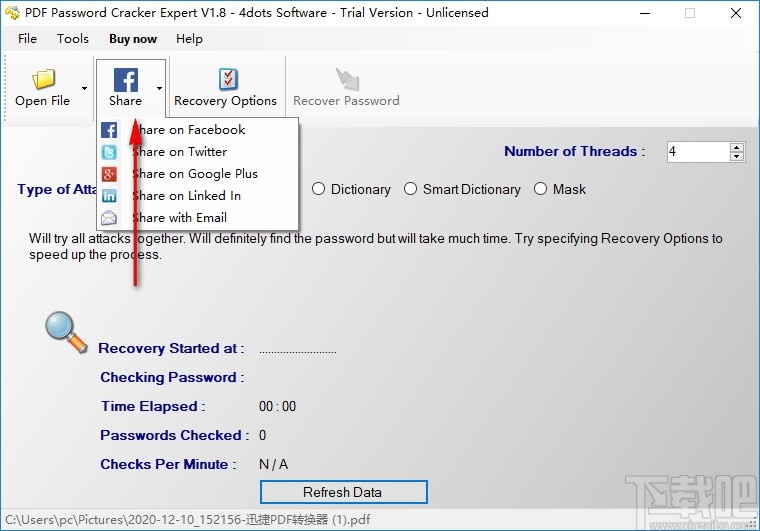The width and height of the screenshot is (760, 531).
Task: Click the Google Plus icon in menu
Action: click(109, 174)
